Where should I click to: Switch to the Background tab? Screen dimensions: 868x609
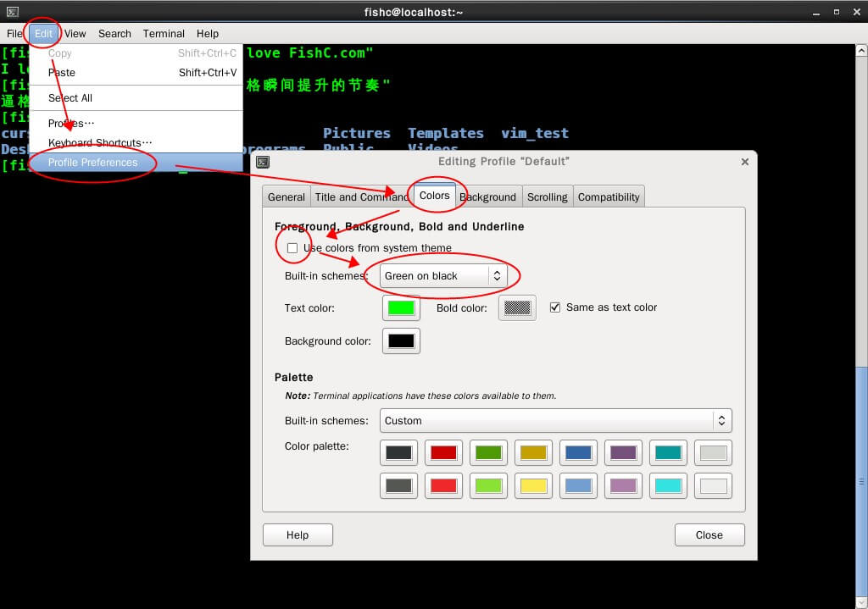click(x=488, y=197)
